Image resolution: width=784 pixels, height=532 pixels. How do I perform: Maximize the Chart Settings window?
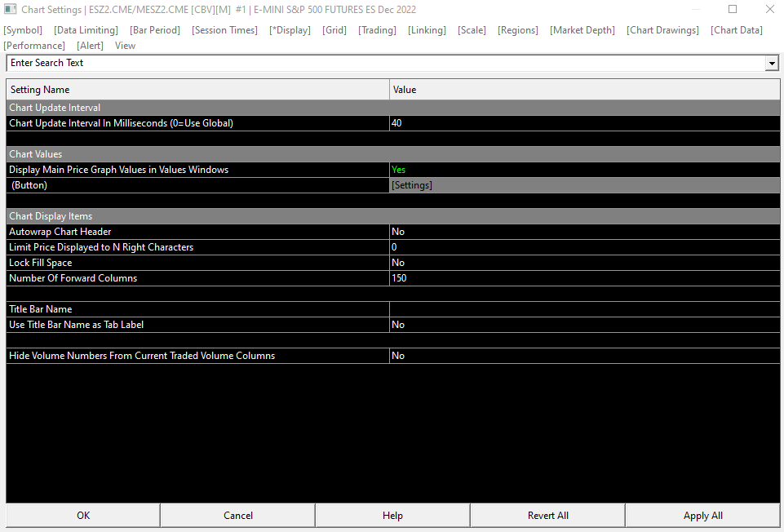[733, 9]
